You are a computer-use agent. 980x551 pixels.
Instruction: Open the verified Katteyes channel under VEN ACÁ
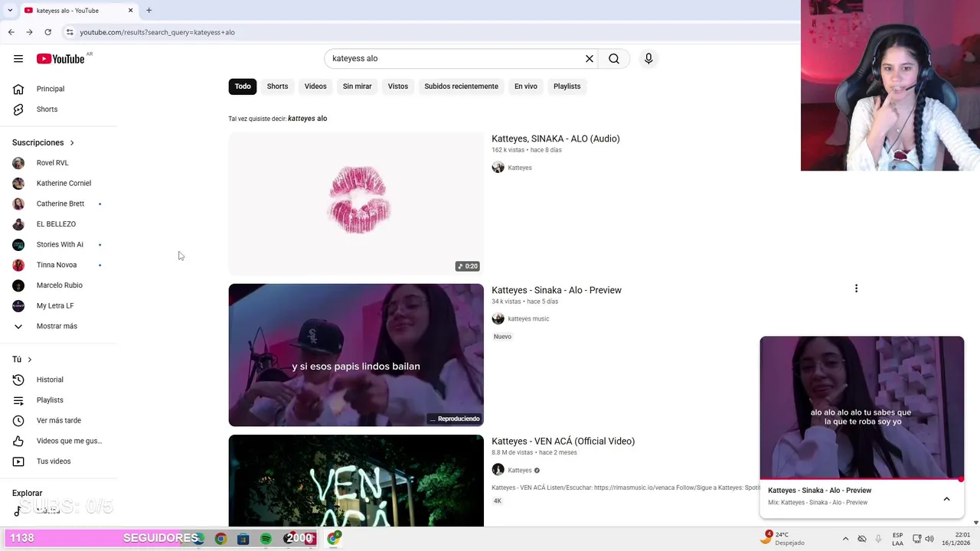519,470
